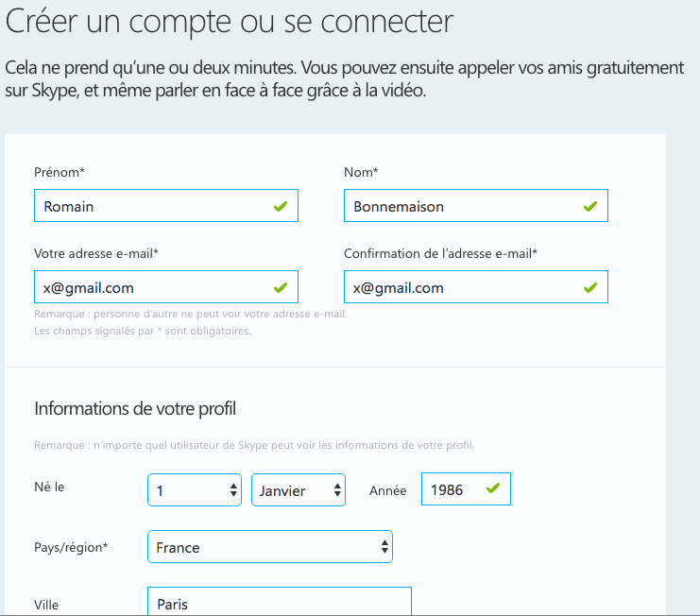The image size is (700, 616).
Task: Click the green checkmark in Prénom field
Action: click(x=281, y=206)
